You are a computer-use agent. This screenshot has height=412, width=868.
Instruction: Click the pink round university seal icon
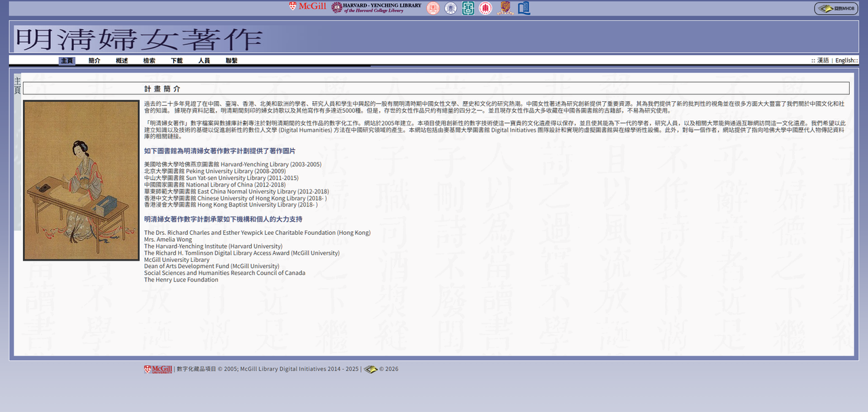click(432, 7)
